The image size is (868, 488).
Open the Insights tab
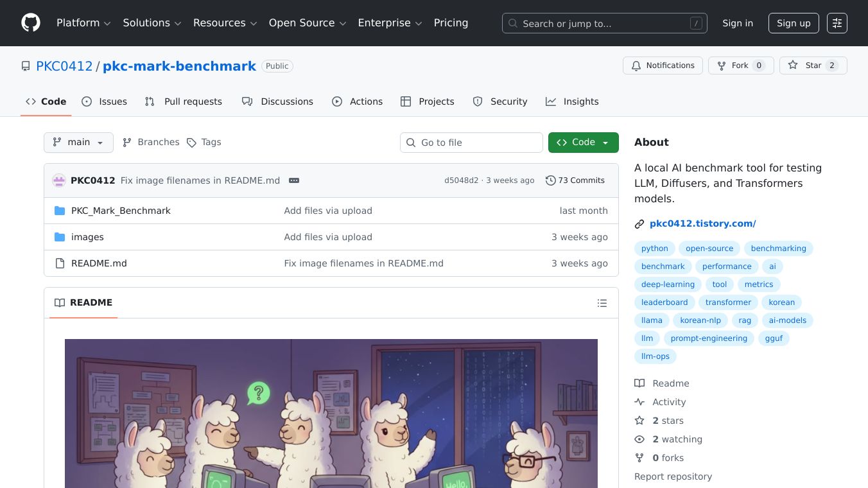point(572,101)
